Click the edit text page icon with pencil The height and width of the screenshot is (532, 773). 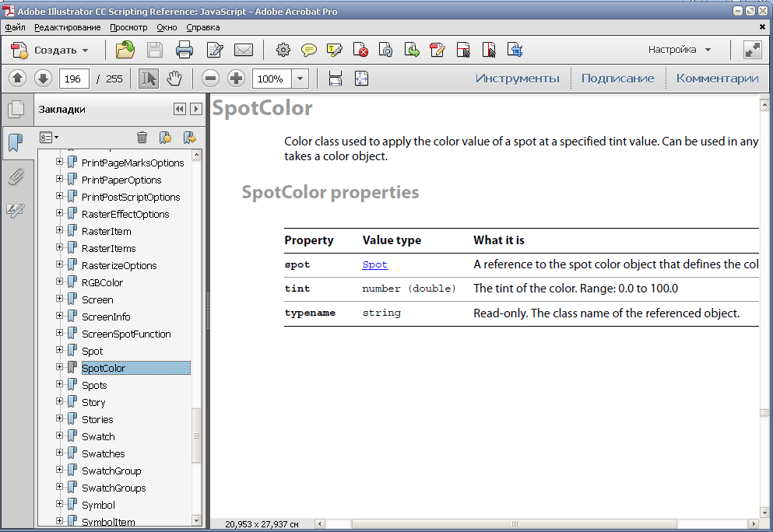437,50
